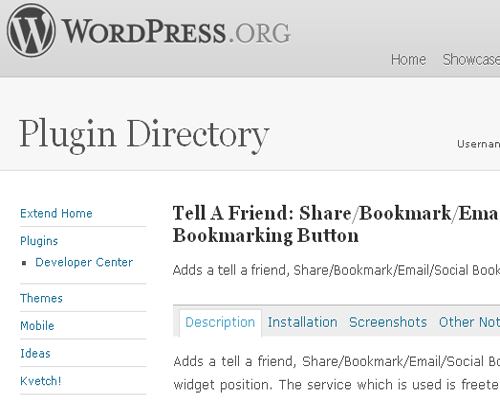Click the description paragraph starting 'Adds a tell a friend'
This screenshot has height=400, width=500.
pyautogui.click(x=337, y=373)
